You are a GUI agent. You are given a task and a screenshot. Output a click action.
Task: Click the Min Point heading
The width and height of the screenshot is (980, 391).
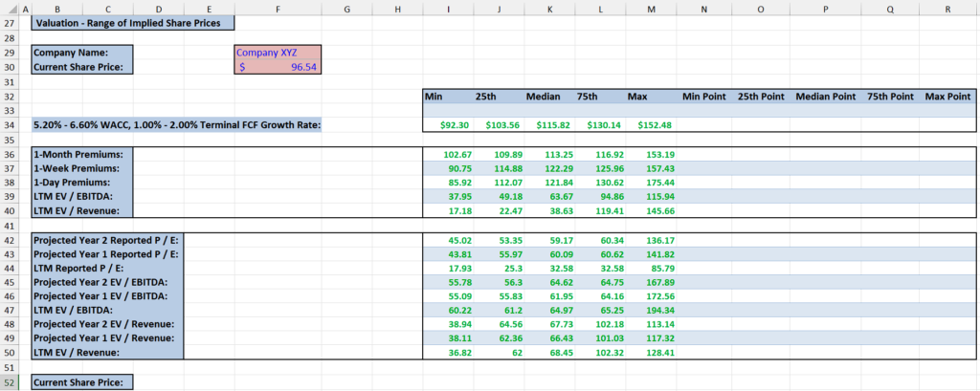(703, 97)
